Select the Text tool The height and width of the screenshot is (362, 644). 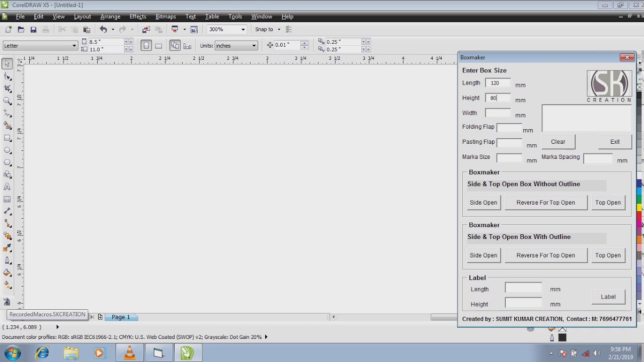pos(7,187)
